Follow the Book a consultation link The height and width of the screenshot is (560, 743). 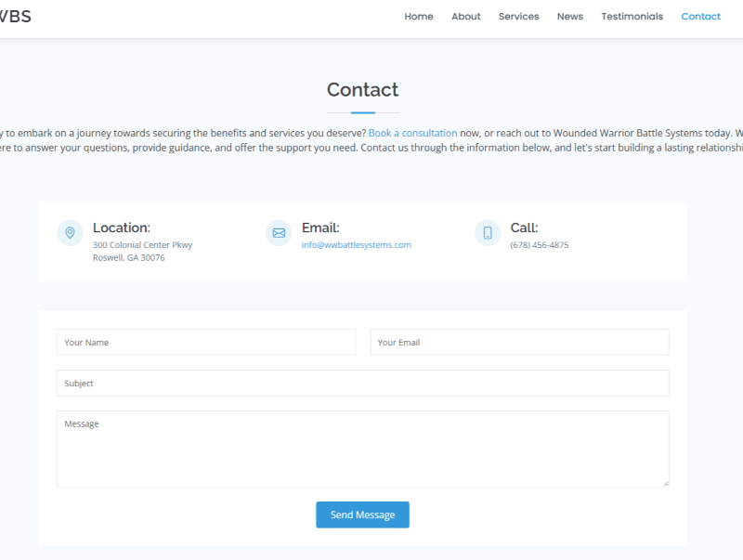click(412, 133)
